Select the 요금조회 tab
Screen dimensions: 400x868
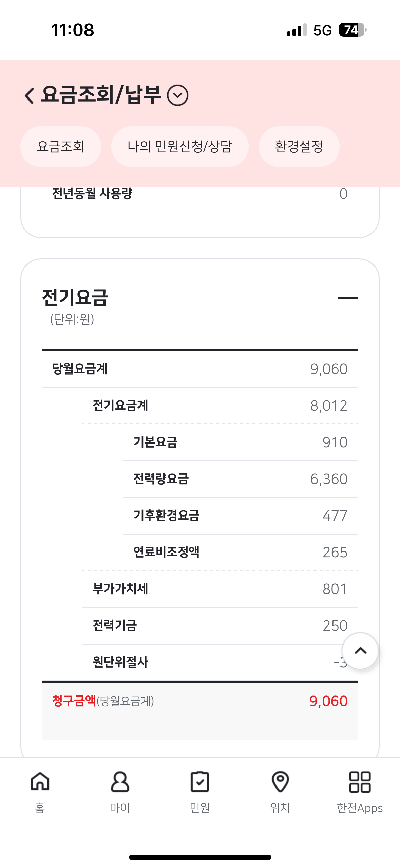(x=61, y=147)
